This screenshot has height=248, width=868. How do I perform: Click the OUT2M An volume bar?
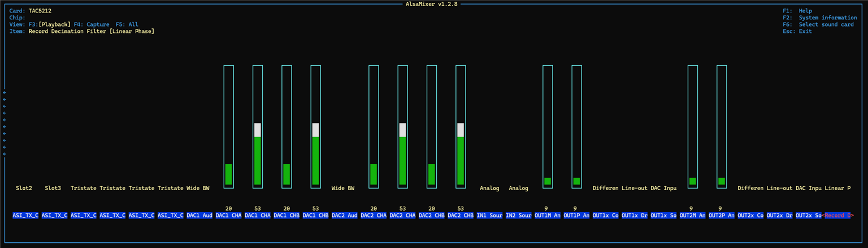692,126
